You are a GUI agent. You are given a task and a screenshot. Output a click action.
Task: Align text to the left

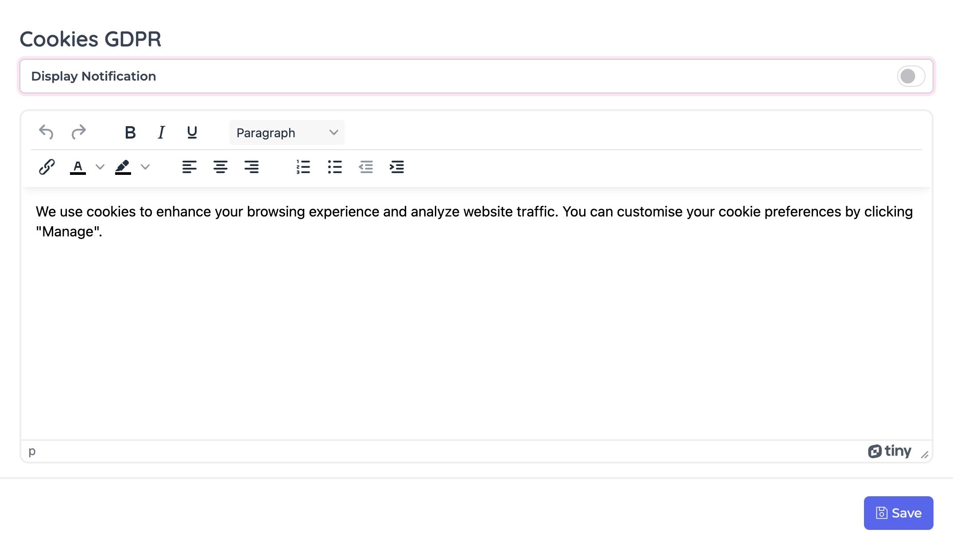coord(189,167)
